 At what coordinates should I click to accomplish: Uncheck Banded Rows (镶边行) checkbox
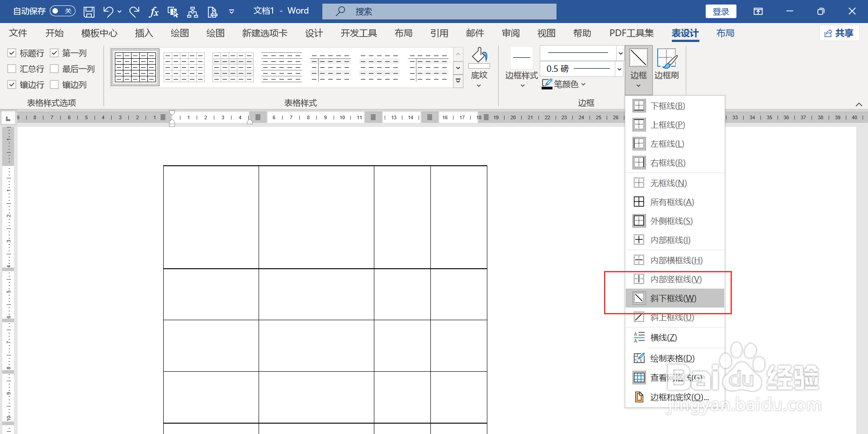point(12,84)
